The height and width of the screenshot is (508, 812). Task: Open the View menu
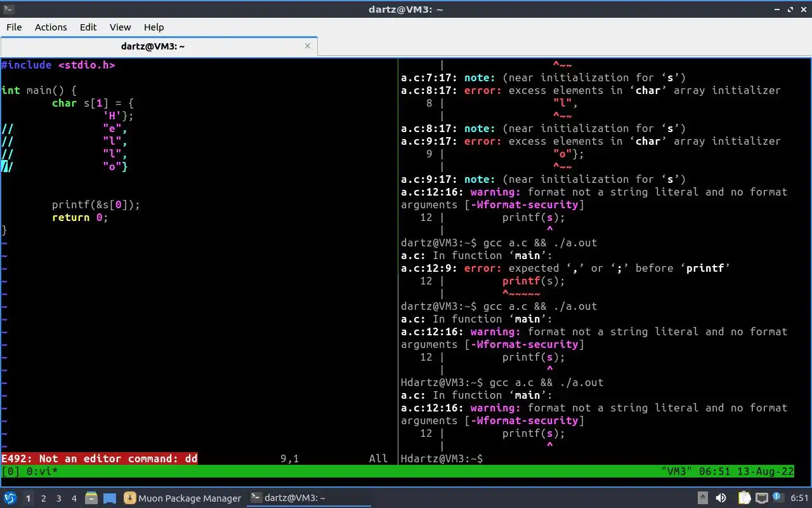click(120, 27)
